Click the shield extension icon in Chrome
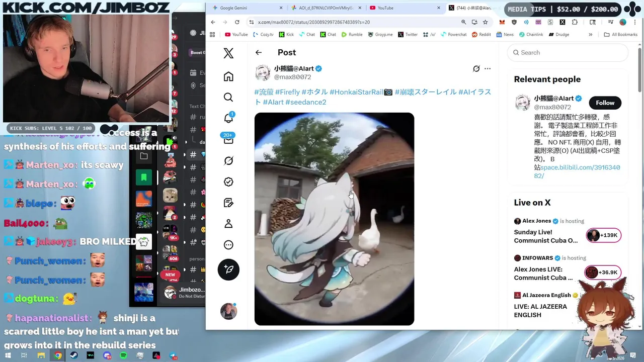Viewport: 644px width, 362px height. click(x=514, y=22)
